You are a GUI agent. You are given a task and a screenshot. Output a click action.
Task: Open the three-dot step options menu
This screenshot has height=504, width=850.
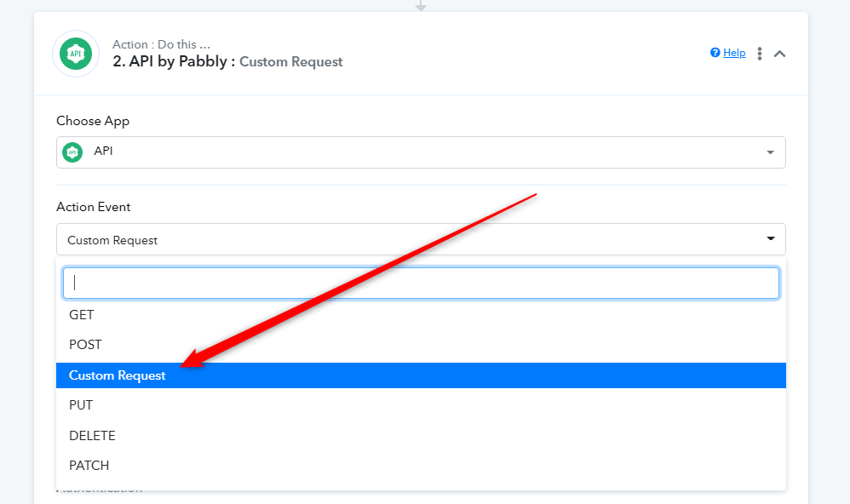[760, 53]
